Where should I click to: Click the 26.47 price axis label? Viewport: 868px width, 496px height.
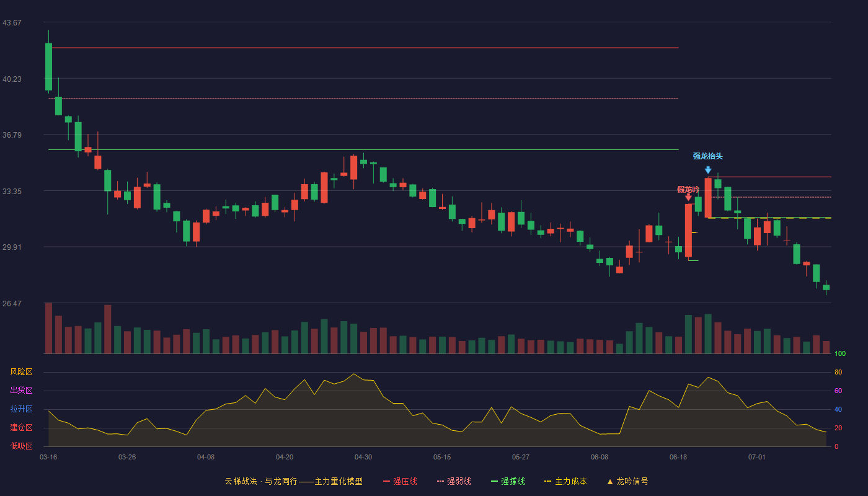pos(12,304)
